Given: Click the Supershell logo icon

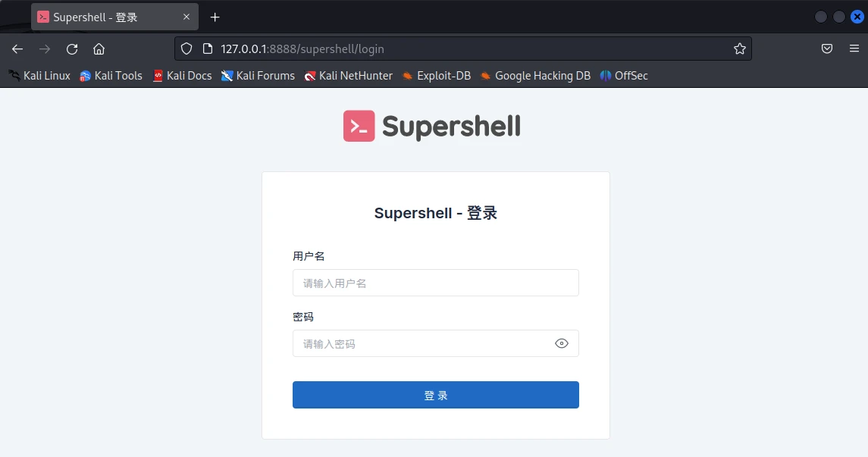Looking at the screenshot, I should 359,126.
